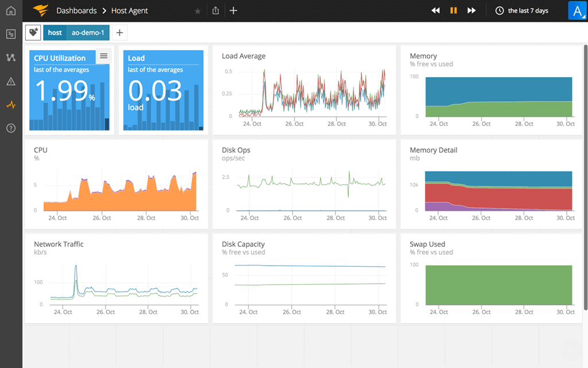This screenshot has height=368, width=588.
Task: Open Alerts using the warning triangle icon
Action: [x=10, y=81]
